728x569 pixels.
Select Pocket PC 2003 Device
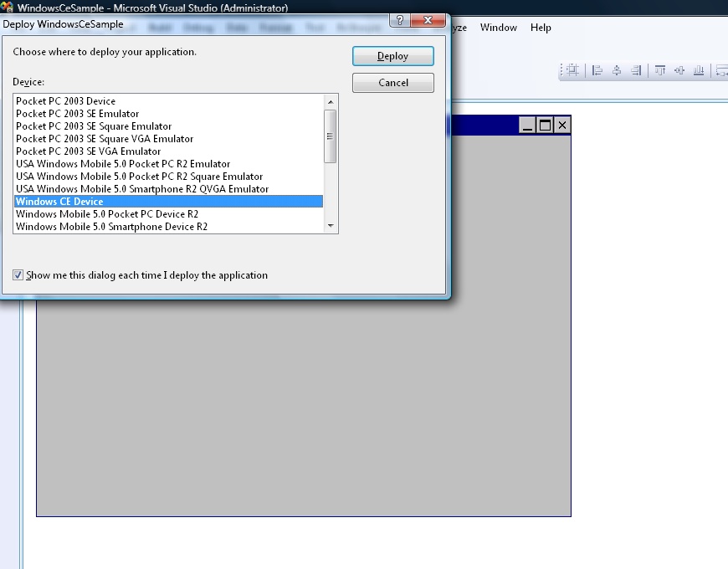pos(168,101)
